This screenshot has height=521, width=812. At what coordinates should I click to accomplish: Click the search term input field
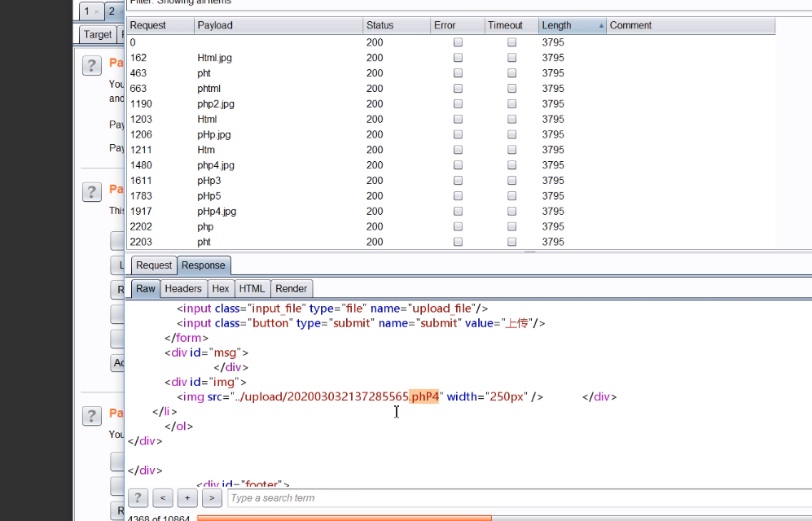coord(520,497)
